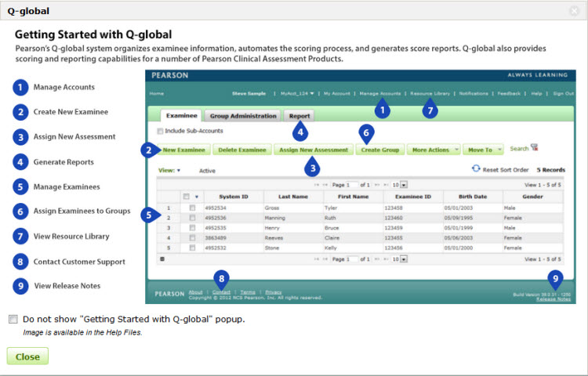
Task: Open the dropdown arrow beside the header checkbox
Action: pos(197,197)
